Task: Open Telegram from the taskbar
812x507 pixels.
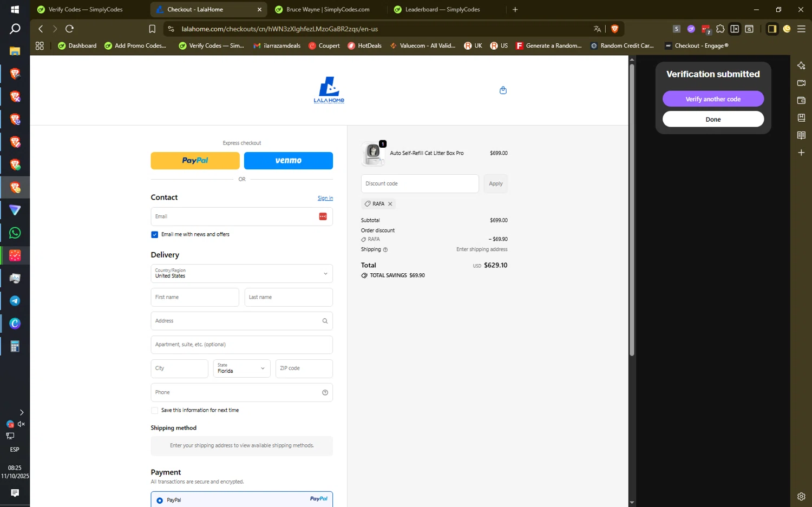Action: (15, 301)
